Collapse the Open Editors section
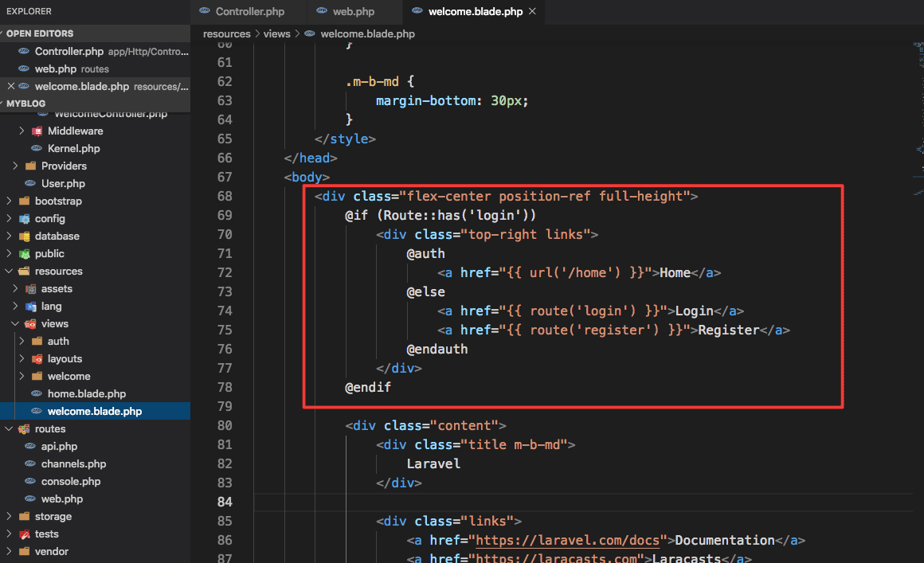Image resolution: width=924 pixels, height=563 pixels. [x=40, y=33]
